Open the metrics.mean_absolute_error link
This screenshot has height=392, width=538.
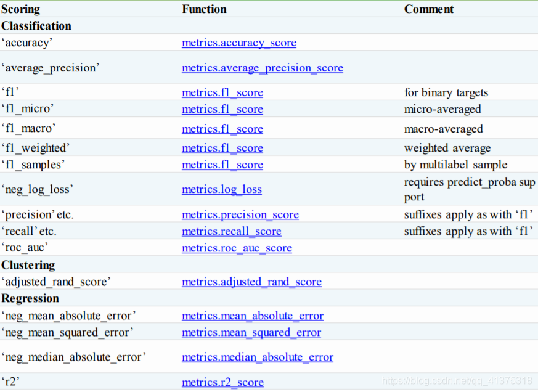[253, 316]
